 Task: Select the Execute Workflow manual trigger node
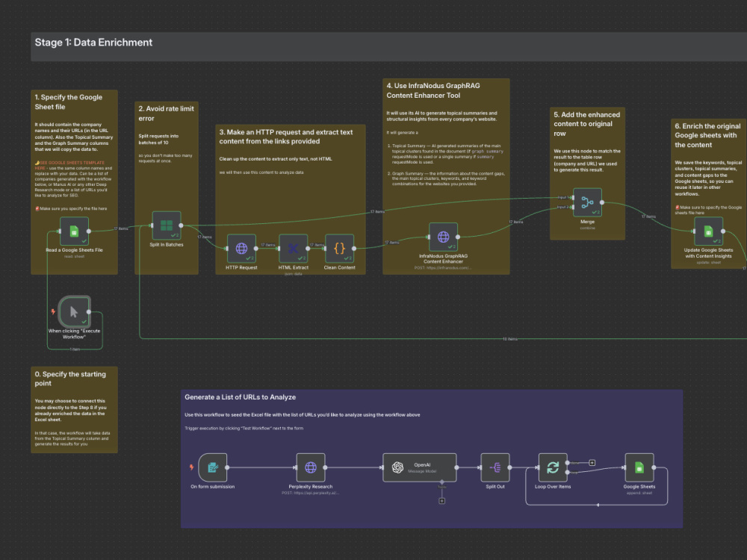pyautogui.click(x=74, y=312)
